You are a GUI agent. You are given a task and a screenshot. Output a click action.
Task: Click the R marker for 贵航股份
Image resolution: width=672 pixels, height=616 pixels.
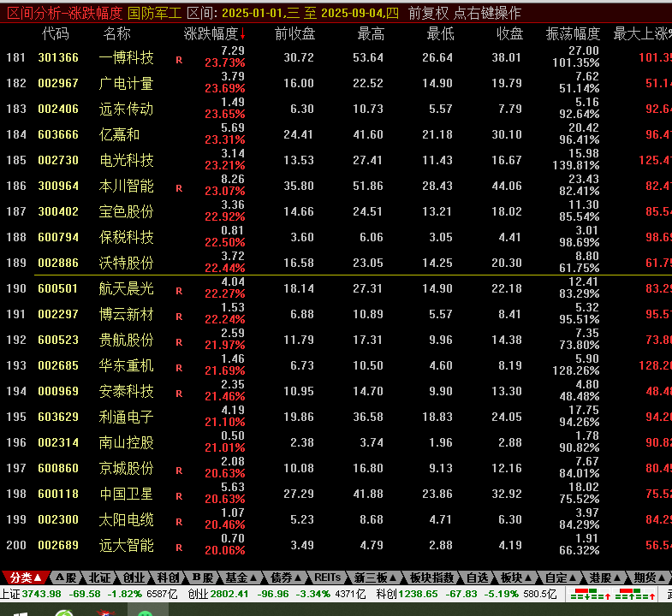tap(179, 343)
